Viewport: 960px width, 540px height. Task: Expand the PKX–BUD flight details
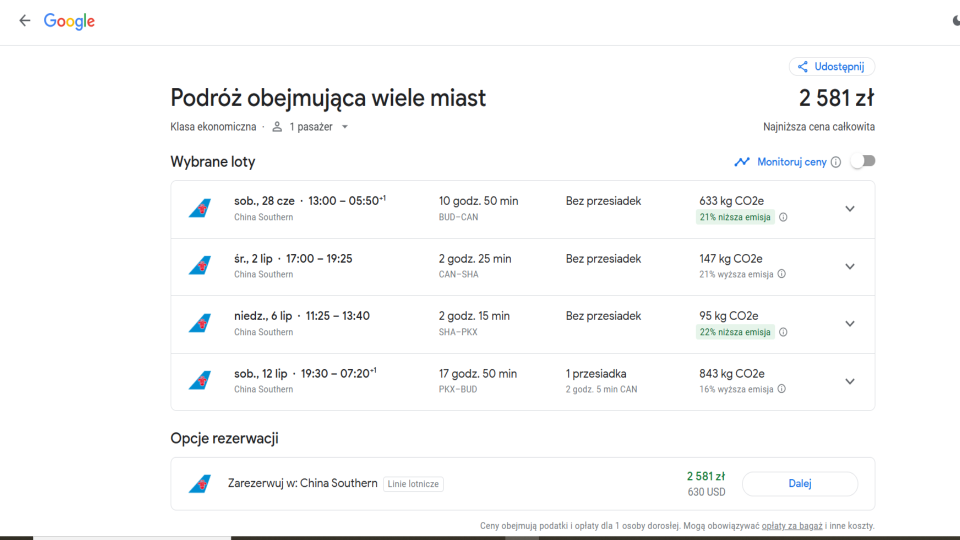(850, 381)
